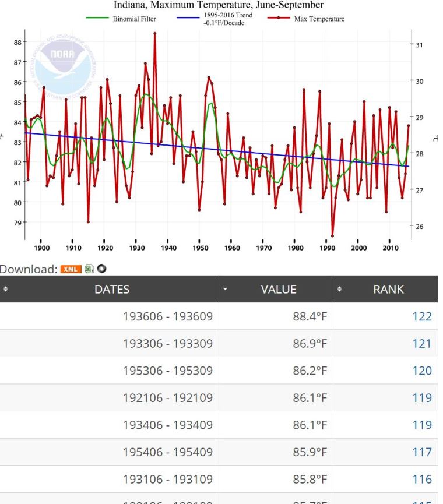Viewport: 443px width, 504px height.
Task: Click the DATES column header
Action: 112,290
